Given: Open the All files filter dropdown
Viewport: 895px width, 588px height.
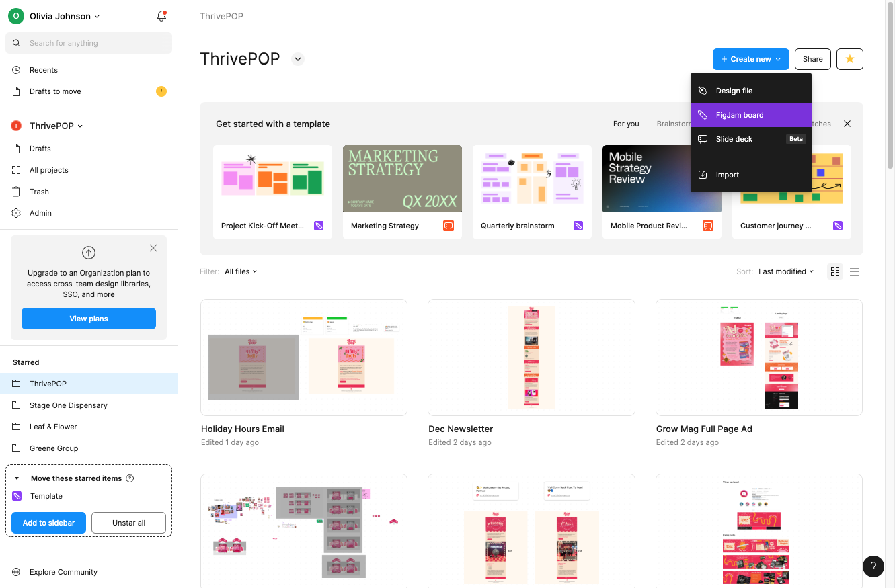Looking at the screenshot, I should click(x=241, y=271).
